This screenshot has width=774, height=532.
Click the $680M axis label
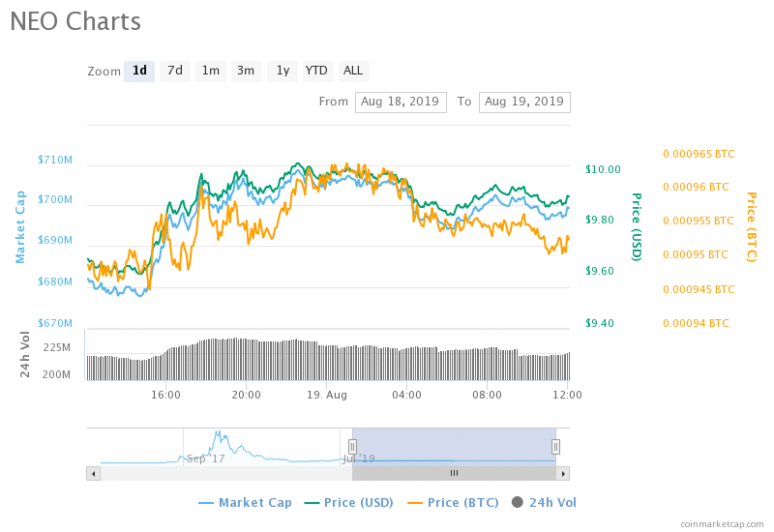pyautogui.click(x=55, y=281)
